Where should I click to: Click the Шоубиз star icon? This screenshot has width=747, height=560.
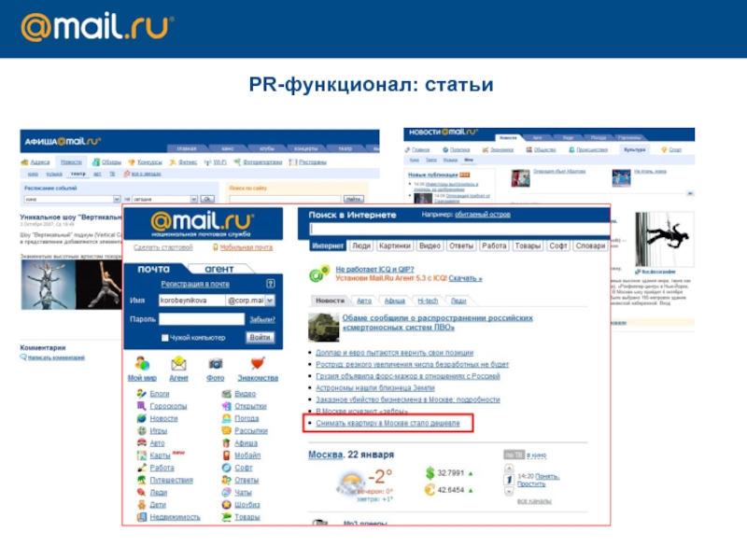tap(226, 504)
